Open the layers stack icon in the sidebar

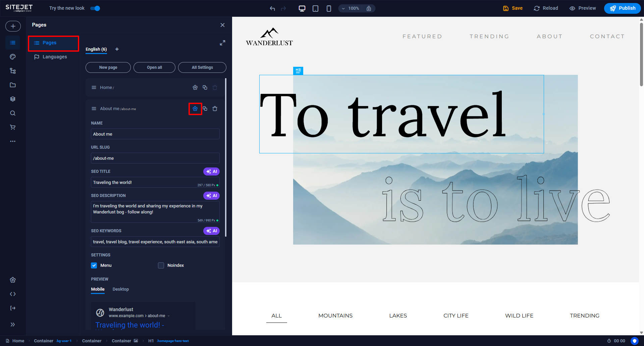point(13,99)
